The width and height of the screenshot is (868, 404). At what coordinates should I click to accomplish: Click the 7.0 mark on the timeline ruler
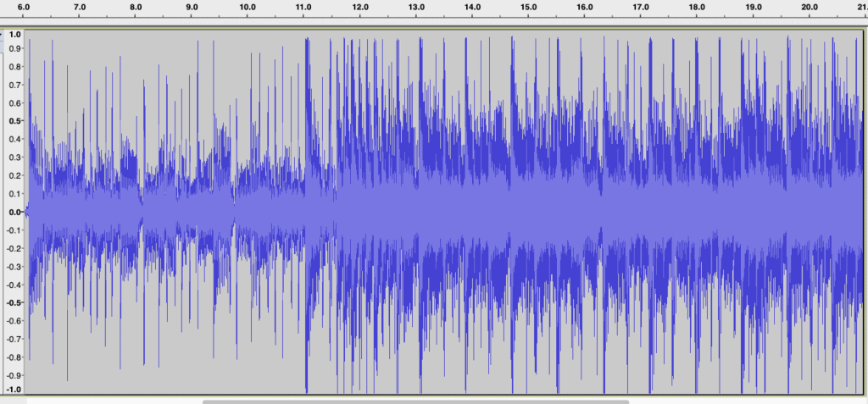pos(79,7)
